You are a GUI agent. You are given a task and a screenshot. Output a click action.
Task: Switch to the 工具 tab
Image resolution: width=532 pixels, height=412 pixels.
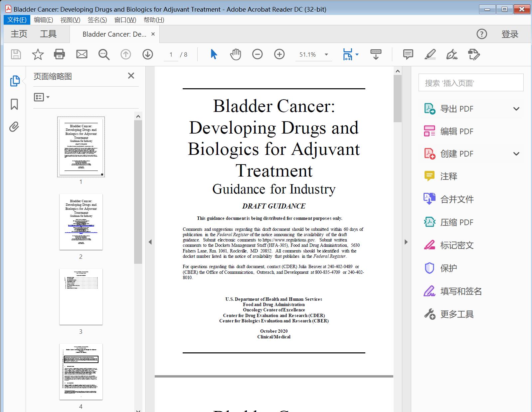pyautogui.click(x=48, y=34)
